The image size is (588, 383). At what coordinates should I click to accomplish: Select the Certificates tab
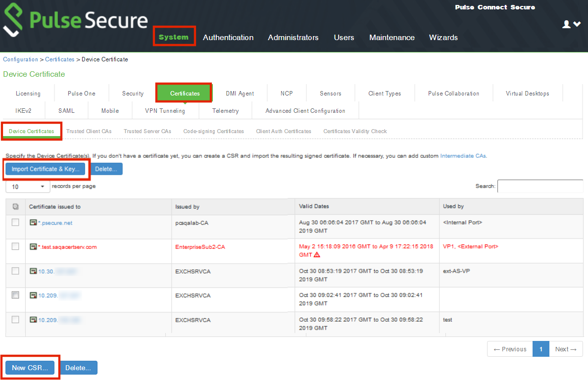(x=185, y=94)
